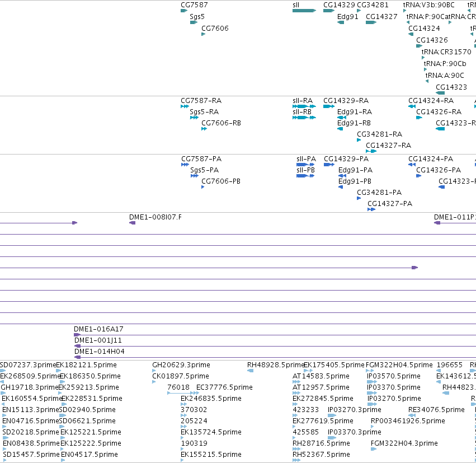Open the IP03270.3prime EST label
476x463 pixels.
coord(355,410)
